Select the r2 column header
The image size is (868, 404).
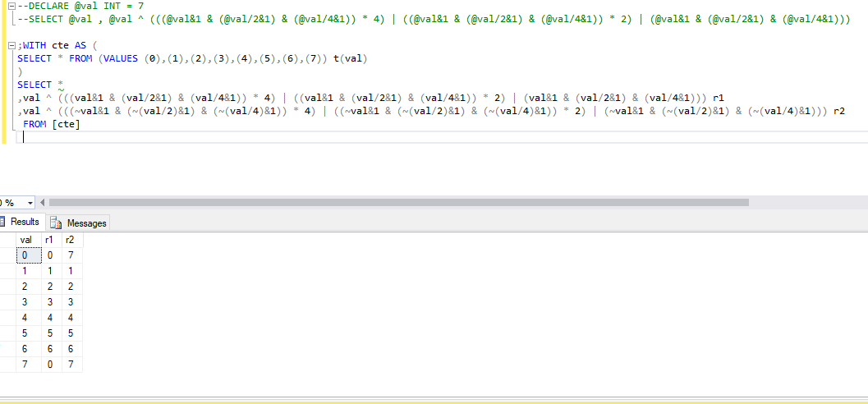click(x=70, y=239)
